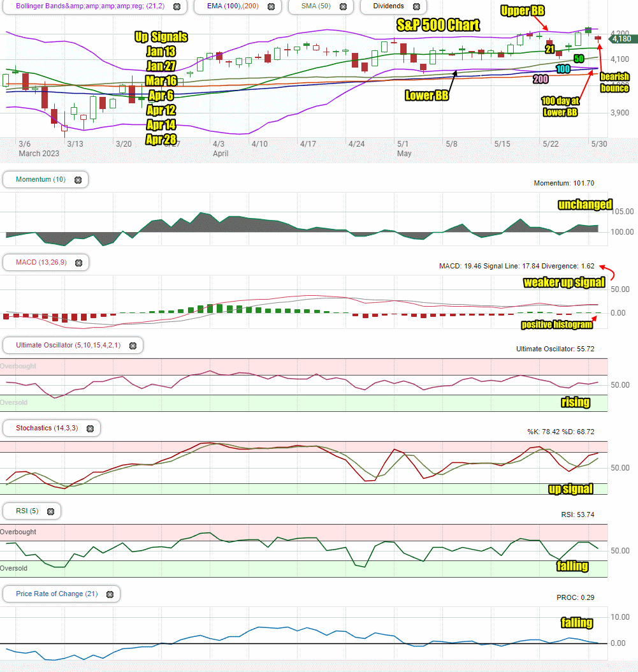Viewport: 638px width, 672px height.
Task: Remove the Ultimate Oscillator indicator
Action: point(133,346)
